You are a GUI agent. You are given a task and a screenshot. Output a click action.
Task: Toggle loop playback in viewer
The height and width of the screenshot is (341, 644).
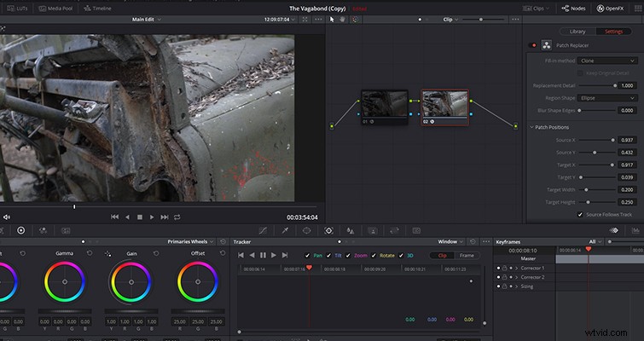[x=177, y=217]
